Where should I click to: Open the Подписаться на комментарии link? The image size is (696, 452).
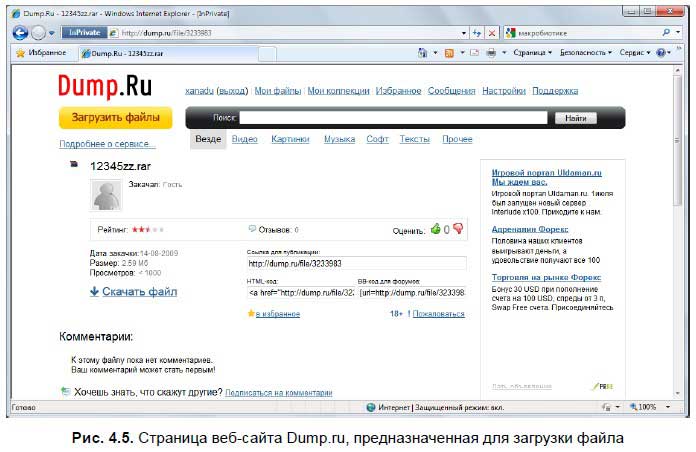(x=279, y=393)
